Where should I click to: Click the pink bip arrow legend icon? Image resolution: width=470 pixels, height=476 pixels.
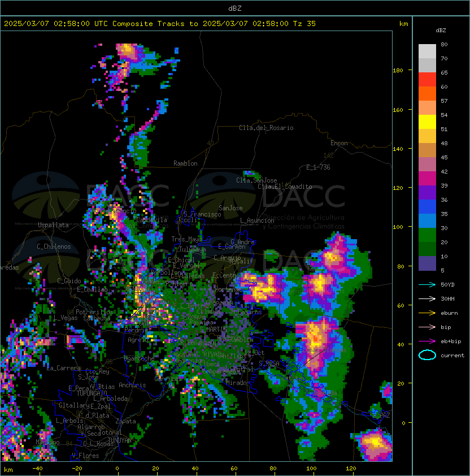tap(427, 327)
